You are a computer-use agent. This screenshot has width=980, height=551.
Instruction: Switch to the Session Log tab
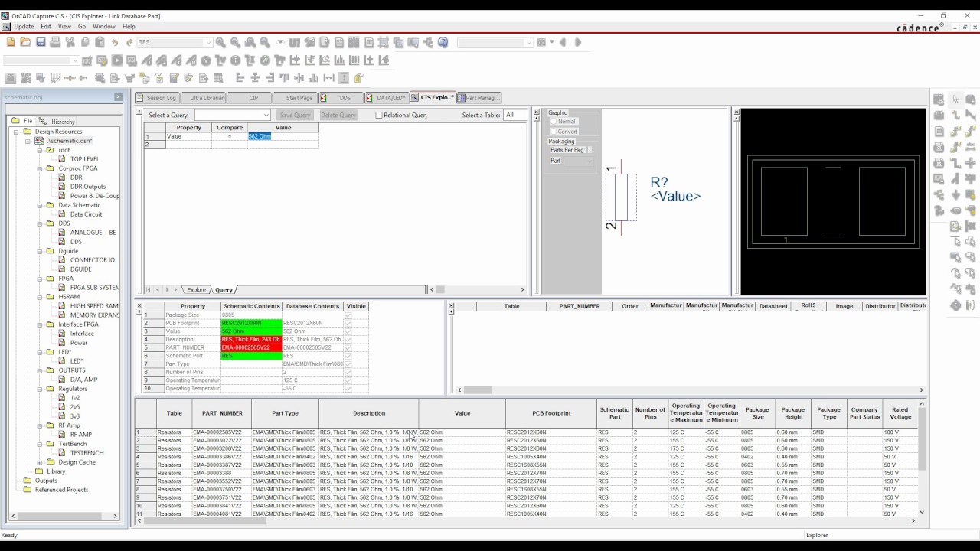point(157,98)
